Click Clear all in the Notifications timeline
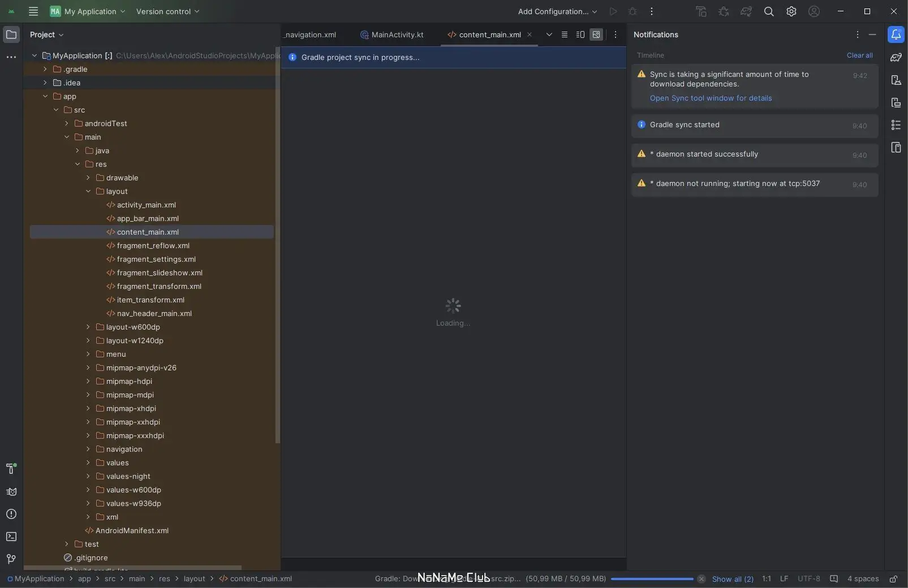 tap(859, 55)
